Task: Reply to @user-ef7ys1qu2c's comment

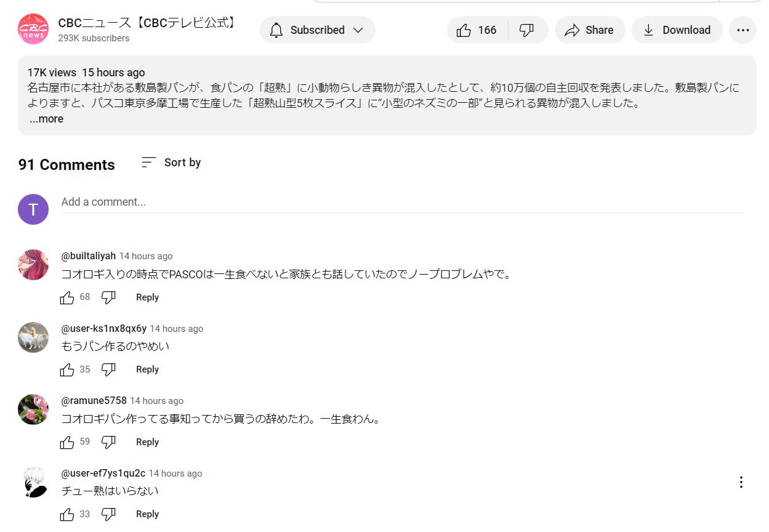Action: [147, 514]
